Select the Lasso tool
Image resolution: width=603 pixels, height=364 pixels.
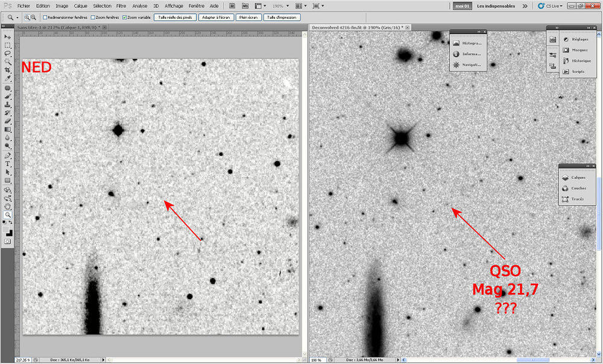point(8,54)
